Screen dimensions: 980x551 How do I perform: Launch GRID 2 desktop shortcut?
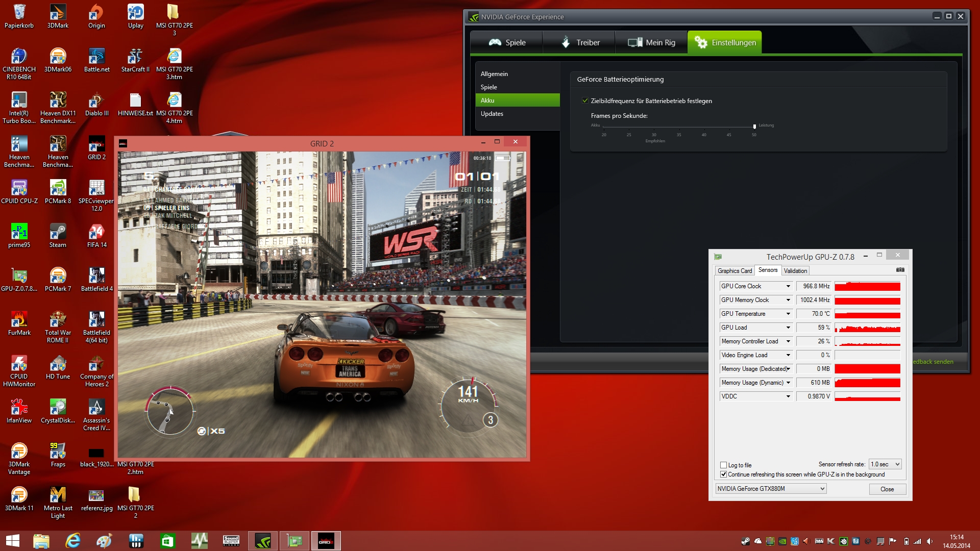coord(96,147)
